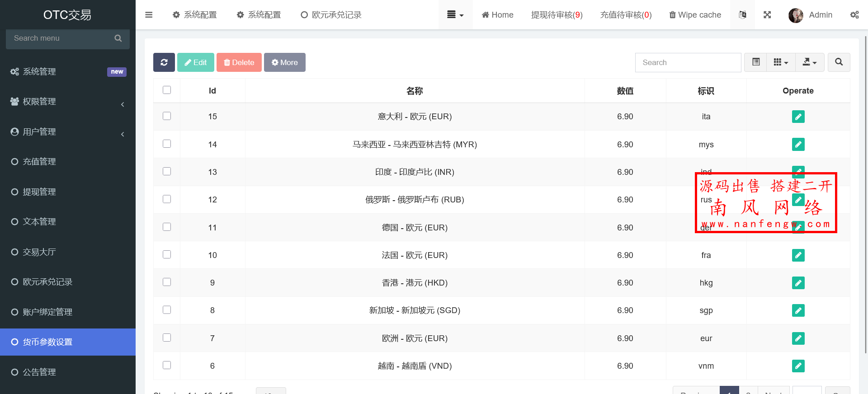The height and width of the screenshot is (394, 868).
Task: Open the export data dropdown
Action: 810,62
